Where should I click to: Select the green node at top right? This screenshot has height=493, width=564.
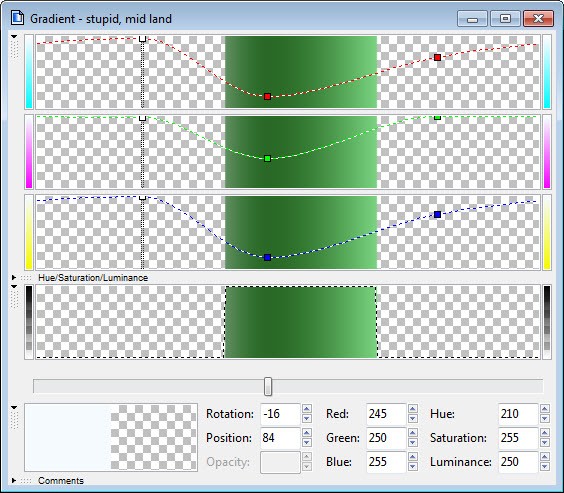pos(437,117)
